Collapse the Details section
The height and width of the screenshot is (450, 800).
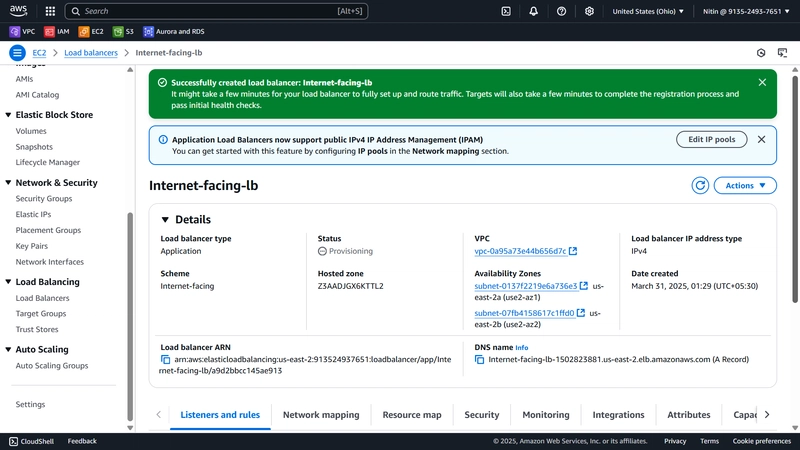point(165,219)
